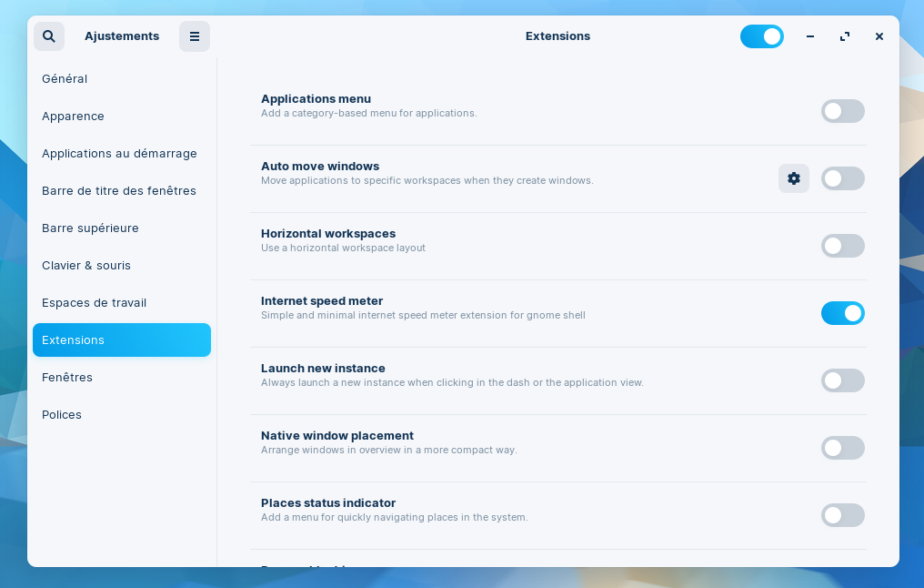Enable the Launch new instance extension

click(x=842, y=380)
